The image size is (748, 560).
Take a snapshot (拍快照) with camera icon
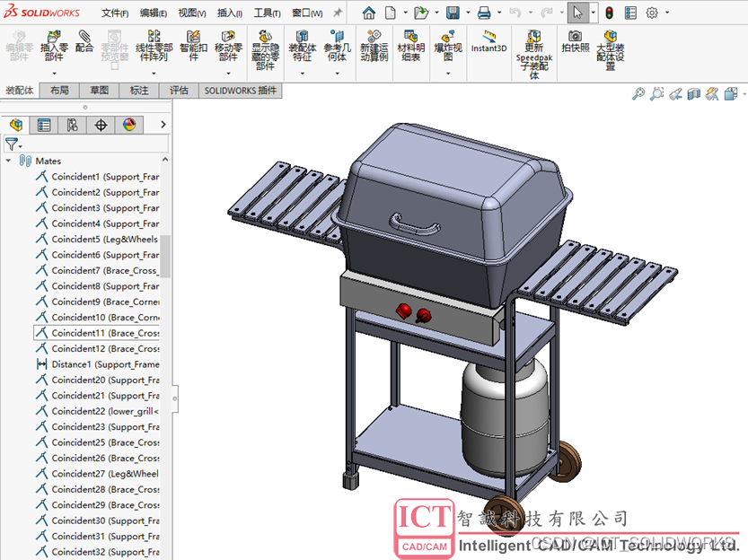[576, 41]
